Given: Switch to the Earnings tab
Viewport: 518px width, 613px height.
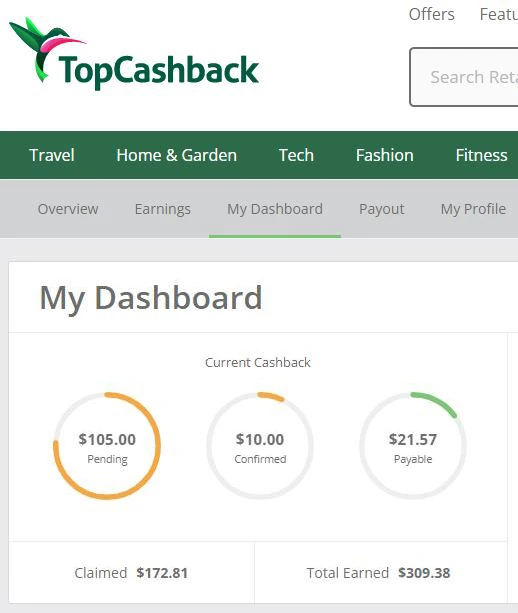Looking at the screenshot, I should pos(163,209).
